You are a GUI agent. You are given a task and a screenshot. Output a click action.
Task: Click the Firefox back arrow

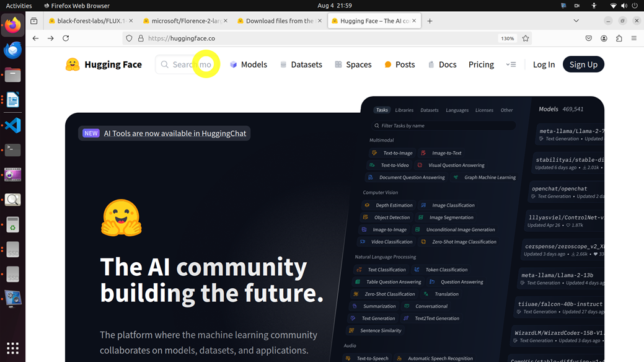tap(36, 38)
